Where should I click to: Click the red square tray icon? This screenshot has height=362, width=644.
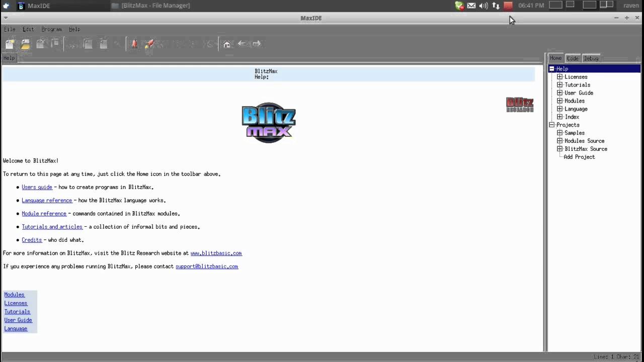pos(508,6)
